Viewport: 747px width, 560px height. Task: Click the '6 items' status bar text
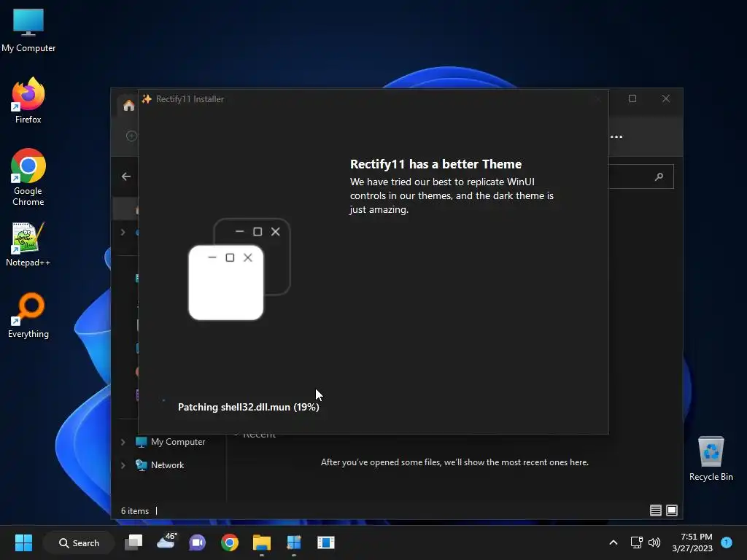[135, 511]
